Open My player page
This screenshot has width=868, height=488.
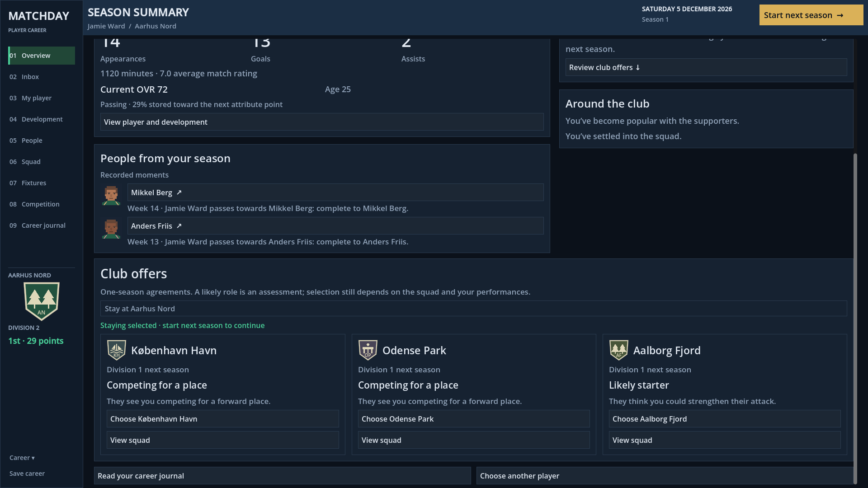(42, 98)
